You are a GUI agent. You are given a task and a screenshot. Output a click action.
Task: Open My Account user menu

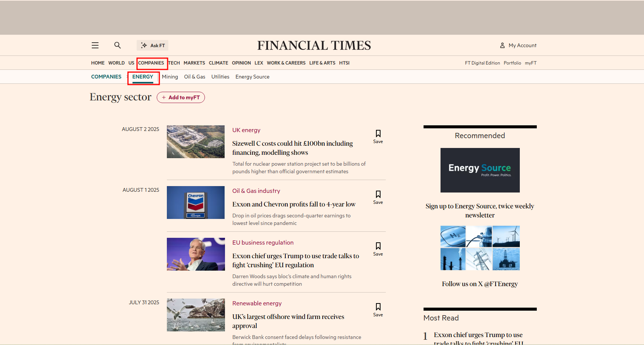point(518,45)
